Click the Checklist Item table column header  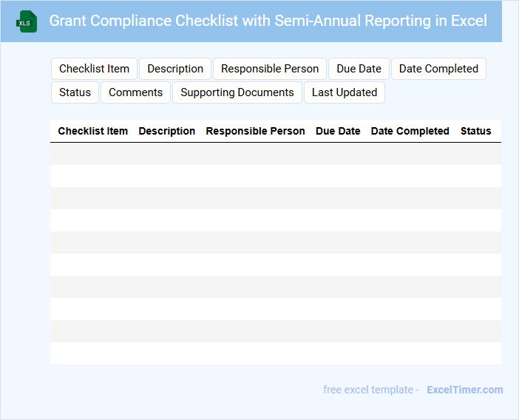(x=93, y=131)
